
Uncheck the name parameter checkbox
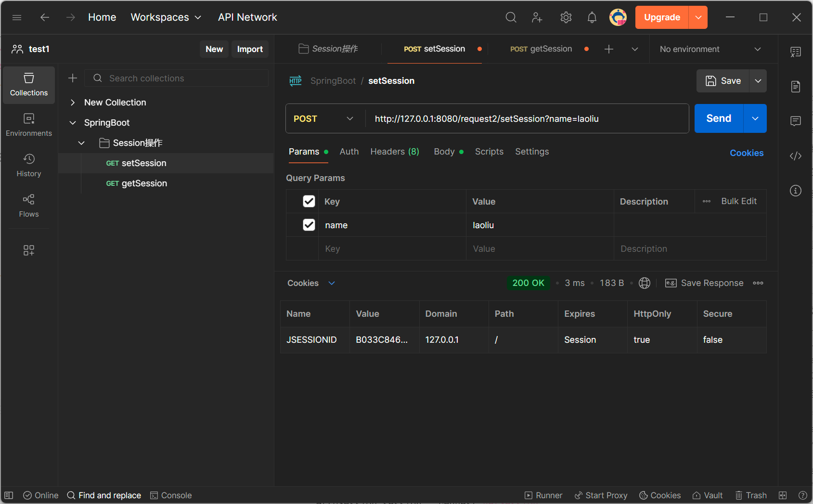[309, 225]
